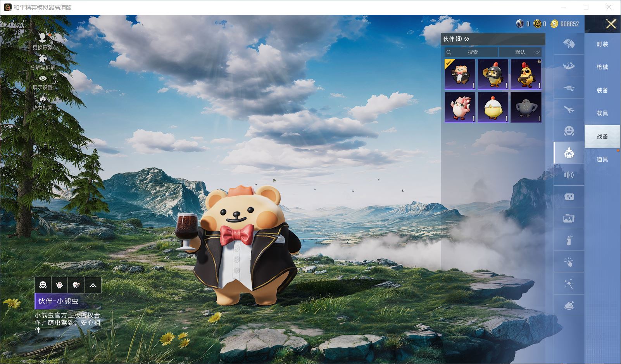Switch to the 枪械 tab
The height and width of the screenshot is (364, 621).
[602, 67]
